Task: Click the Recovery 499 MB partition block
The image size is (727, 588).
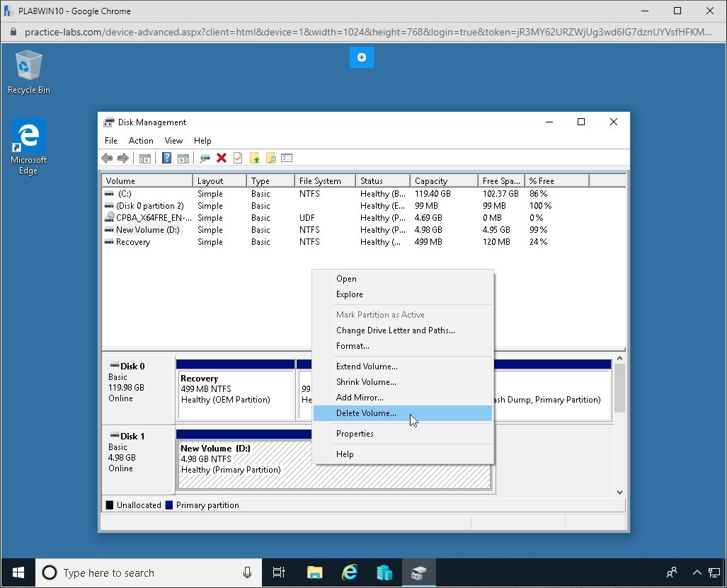Action: tap(236, 390)
